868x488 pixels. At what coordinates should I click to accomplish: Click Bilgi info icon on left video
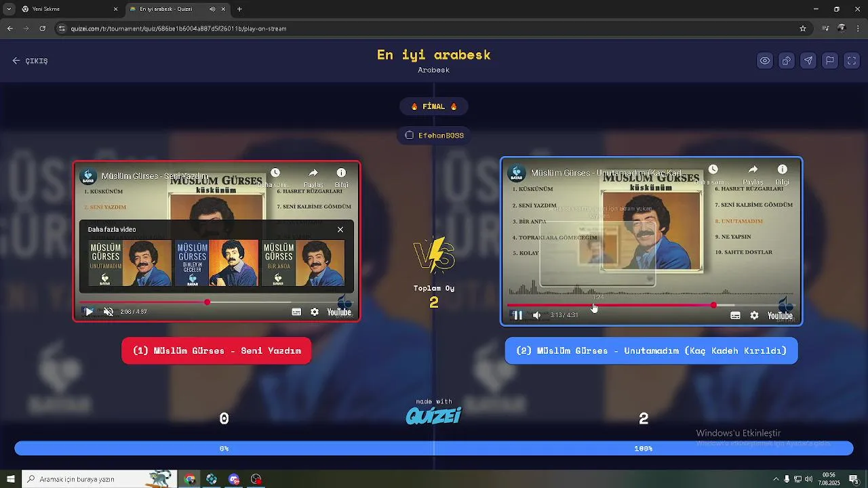[x=341, y=174]
